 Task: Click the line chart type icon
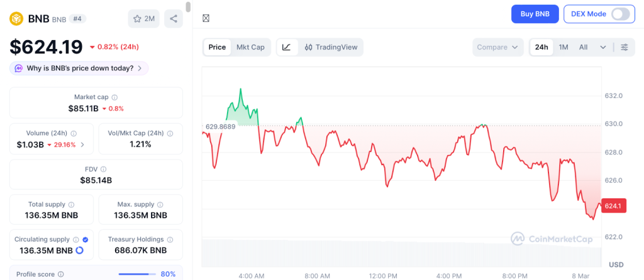pyautogui.click(x=287, y=47)
